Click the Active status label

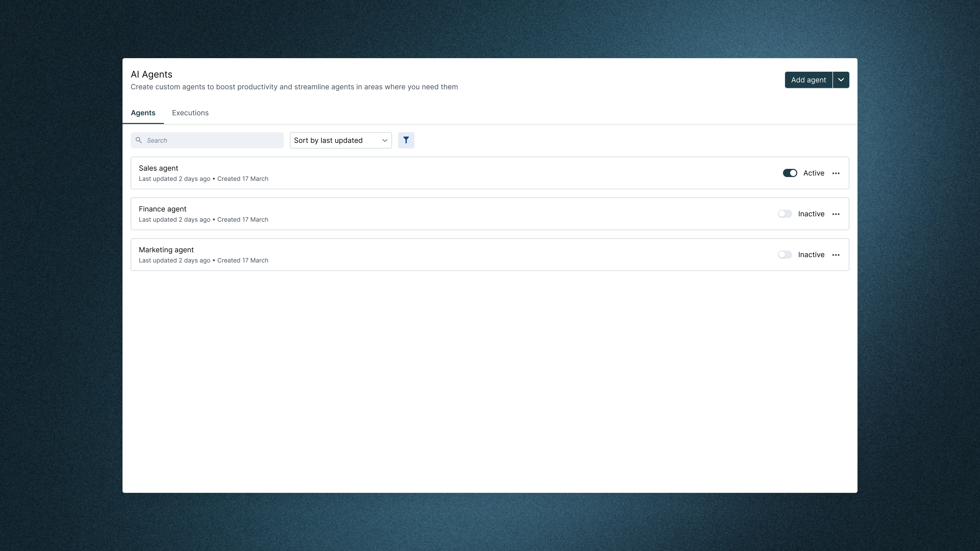(813, 173)
